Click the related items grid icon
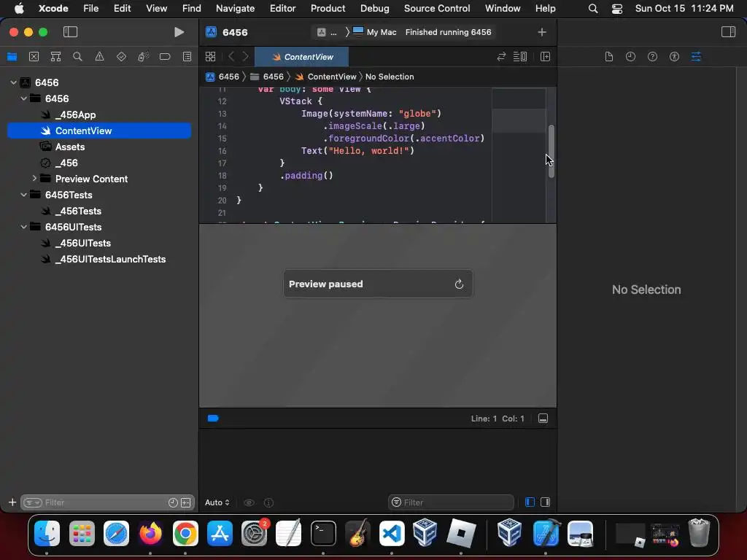The image size is (747, 560). (x=210, y=57)
